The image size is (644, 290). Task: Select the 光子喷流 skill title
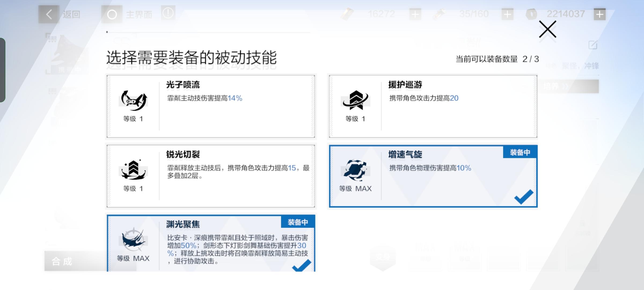183,85
